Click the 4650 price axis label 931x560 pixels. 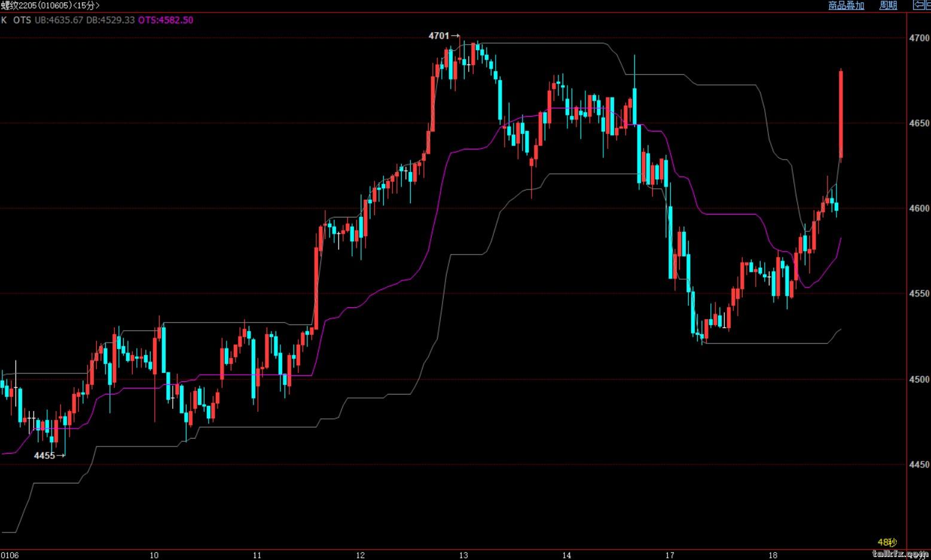pos(919,123)
